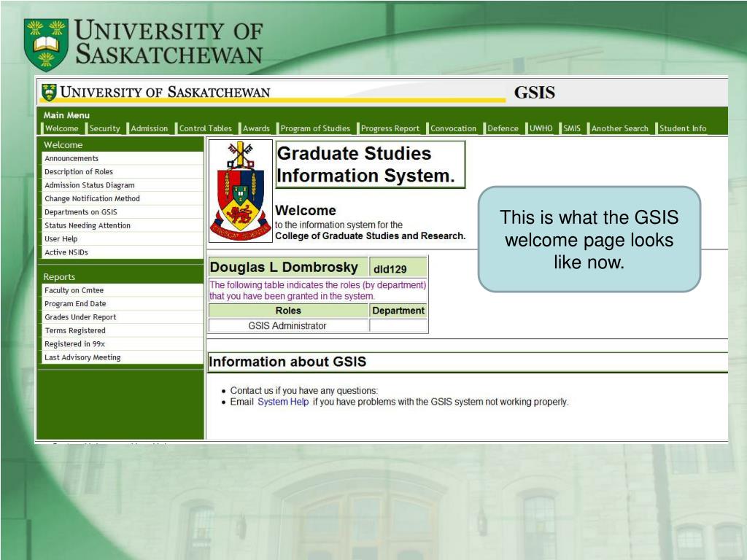
Task: Open User Help in the sidebar
Action: 123,239
